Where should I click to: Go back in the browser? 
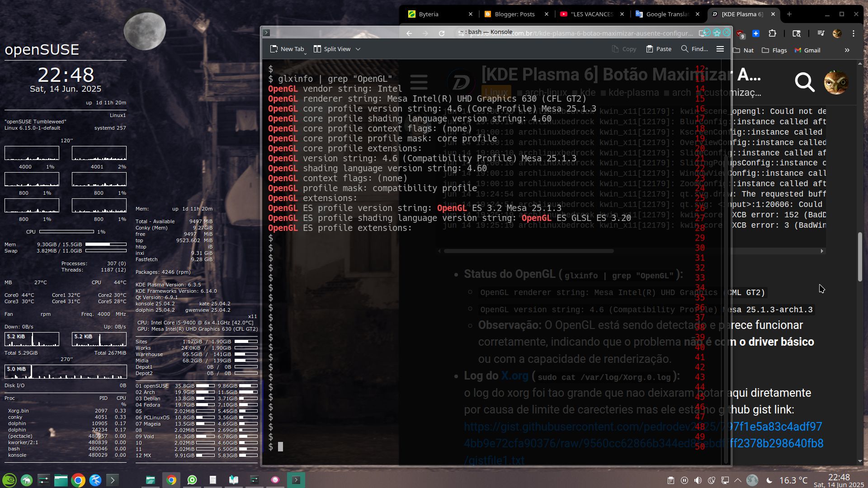(x=409, y=33)
